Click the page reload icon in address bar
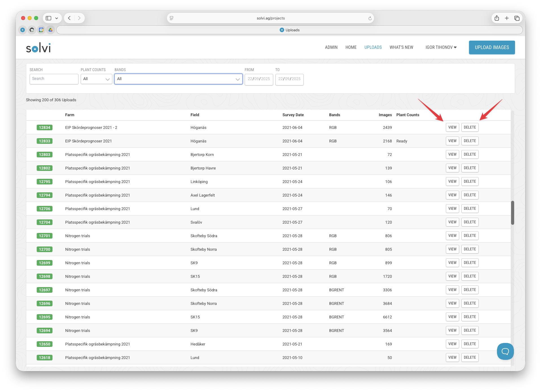The image size is (541, 392). (370, 18)
